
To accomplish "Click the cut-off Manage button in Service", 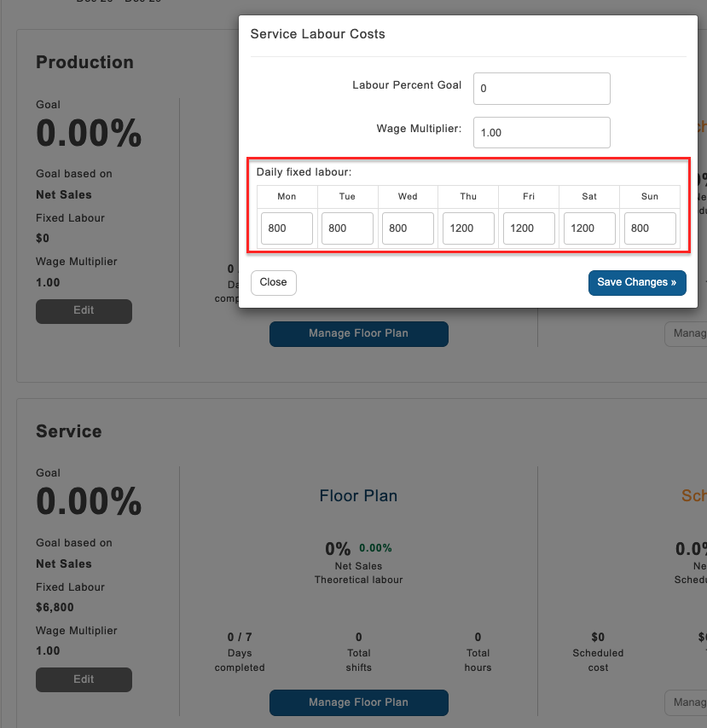I will (686, 702).
